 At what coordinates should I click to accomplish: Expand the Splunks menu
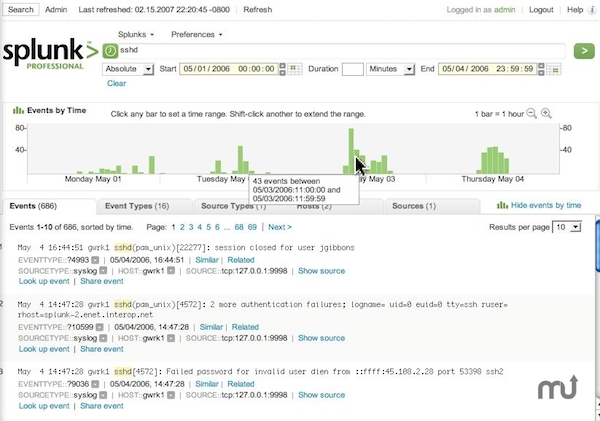click(135, 34)
